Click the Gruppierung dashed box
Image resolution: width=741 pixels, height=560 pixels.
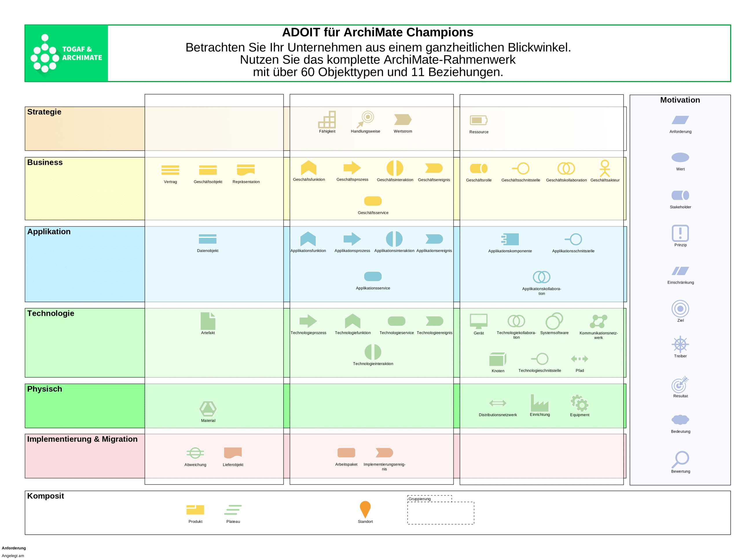(x=441, y=510)
